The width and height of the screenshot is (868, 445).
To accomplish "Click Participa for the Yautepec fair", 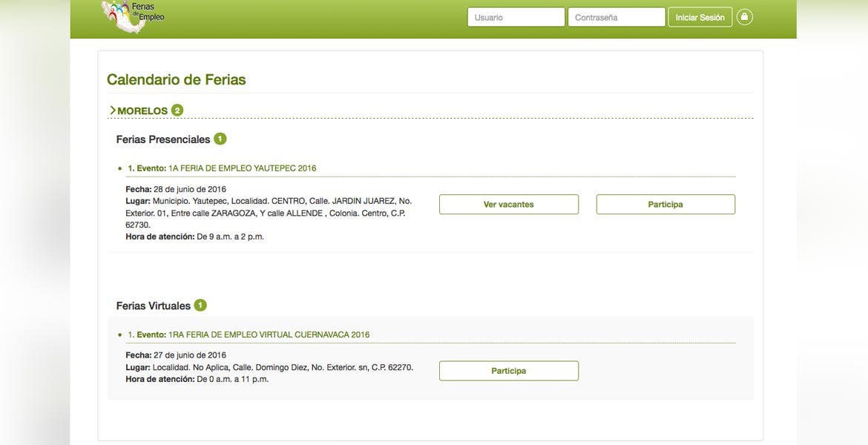I will click(665, 205).
